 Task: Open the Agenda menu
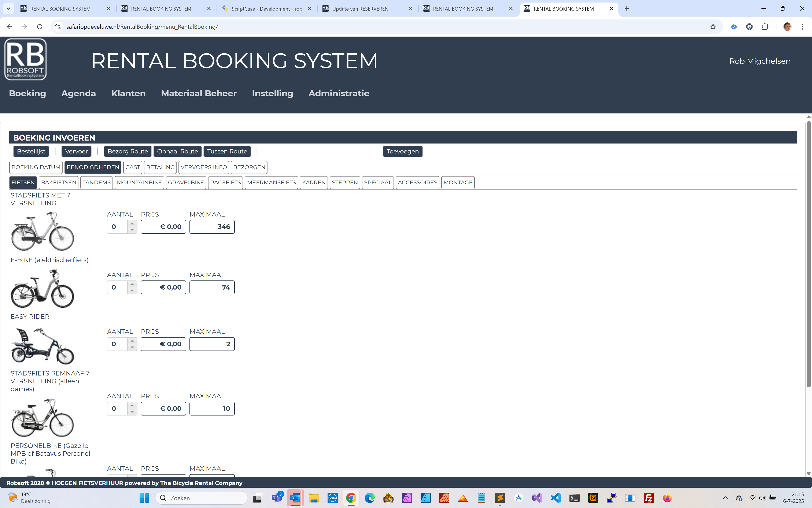(78, 93)
